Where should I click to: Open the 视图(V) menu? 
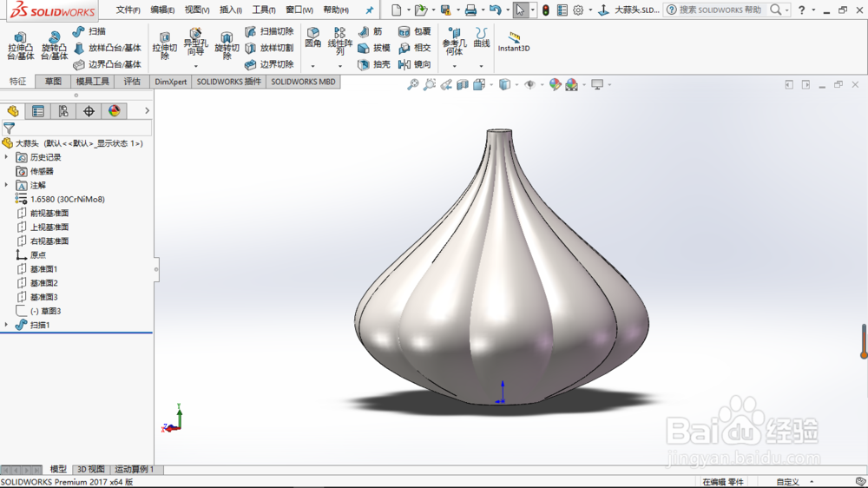pos(196,10)
